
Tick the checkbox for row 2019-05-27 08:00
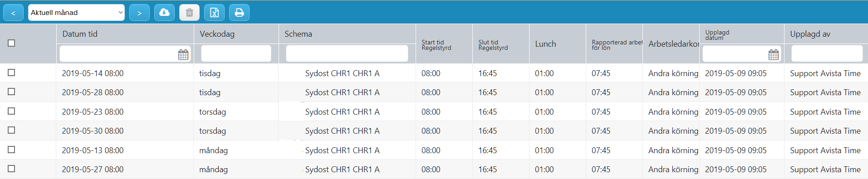(x=11, y=169)
